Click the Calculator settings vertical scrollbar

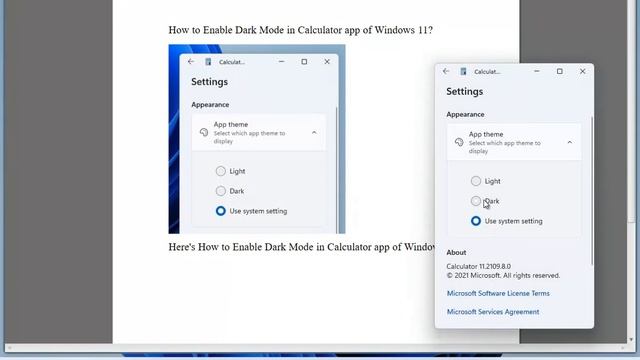(591, 192)
